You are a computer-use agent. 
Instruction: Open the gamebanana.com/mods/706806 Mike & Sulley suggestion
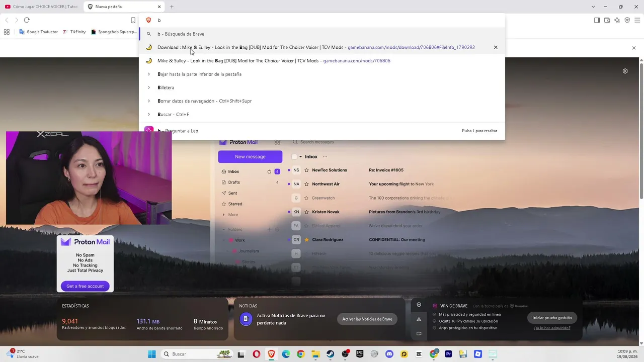(x=322, y=61)
